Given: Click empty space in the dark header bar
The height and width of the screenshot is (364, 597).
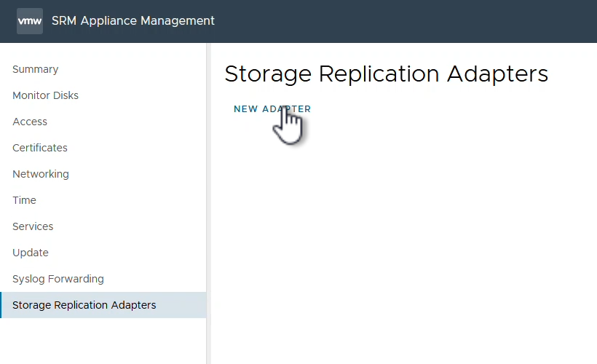Looking at the screenshot, I should tap(408, 21).
